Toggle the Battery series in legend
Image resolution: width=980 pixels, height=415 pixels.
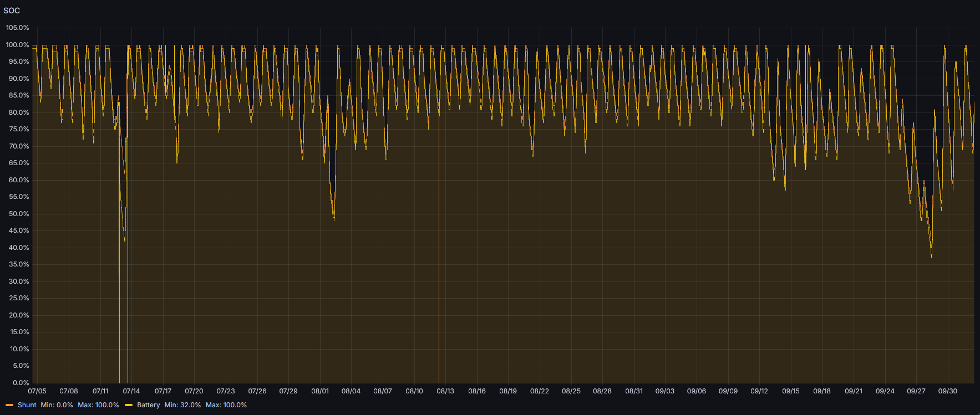[x=148, y=405]
